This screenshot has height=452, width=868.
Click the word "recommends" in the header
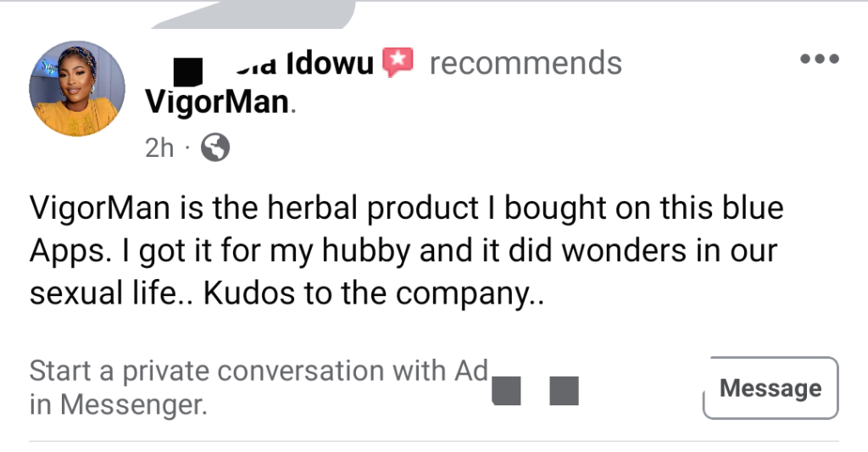click(x=526, y=64)
